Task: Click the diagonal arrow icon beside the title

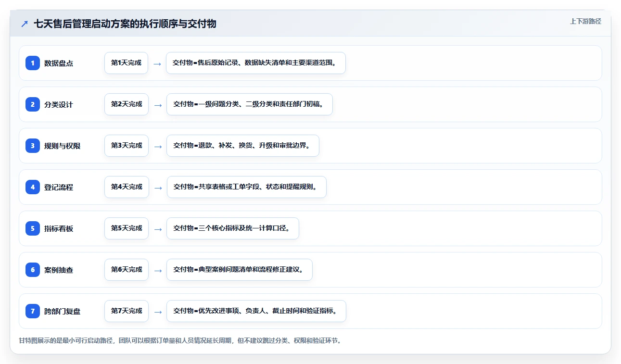Action: (25, 24)
